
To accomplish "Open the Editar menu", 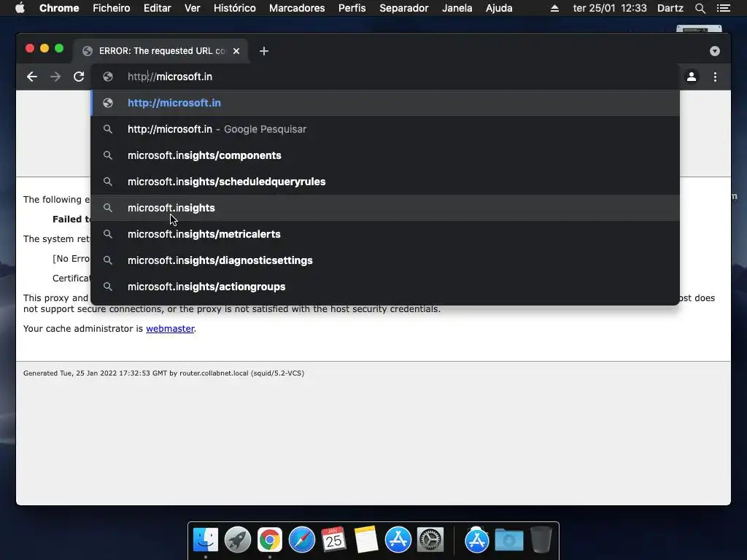I will pyautogui.click(x=158, y=8).
